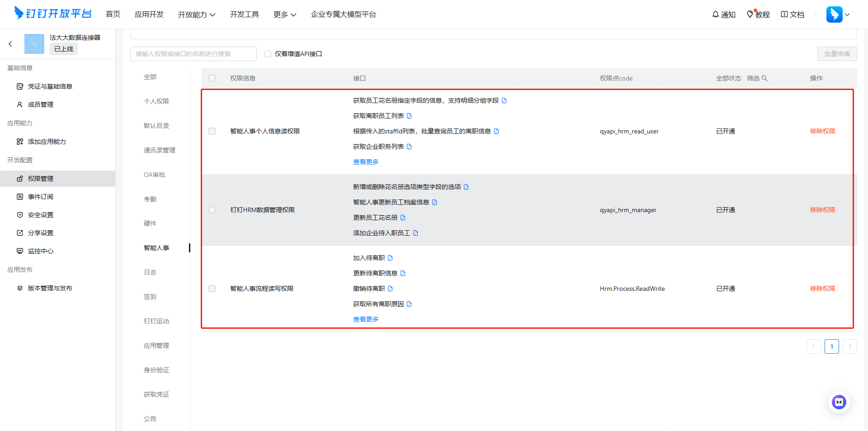Open doc icon beside 加入待离职

pyautogui.click(x=390, y=258)
